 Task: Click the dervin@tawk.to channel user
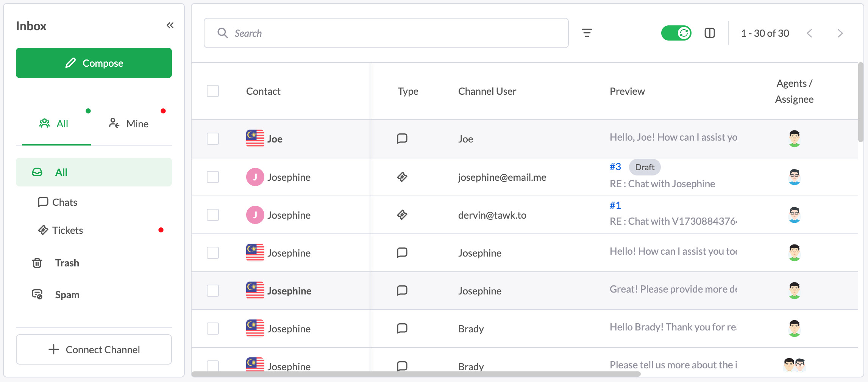[x=492, y=215]
